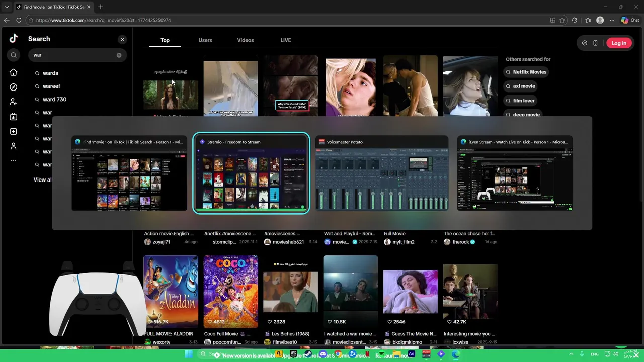The image size is (644, 362).
Task: Add this page to favorites
Action: [562, 20]
